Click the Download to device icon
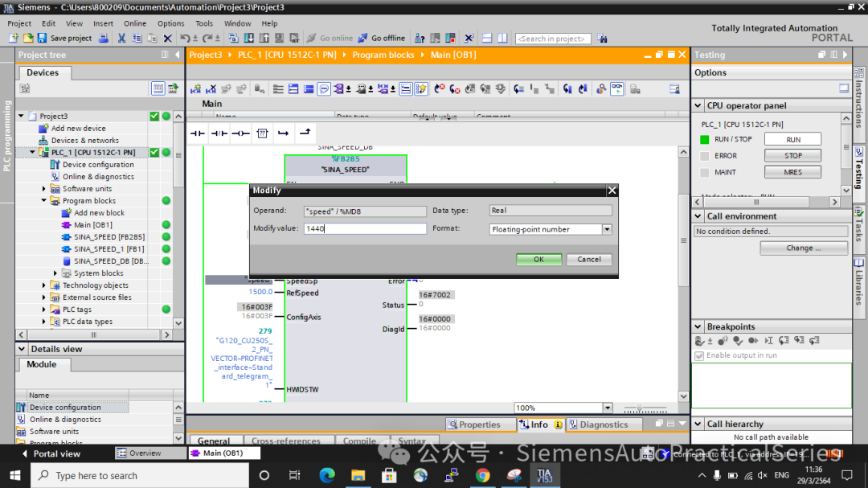The image size is (868, 488). tap(249, 38)
